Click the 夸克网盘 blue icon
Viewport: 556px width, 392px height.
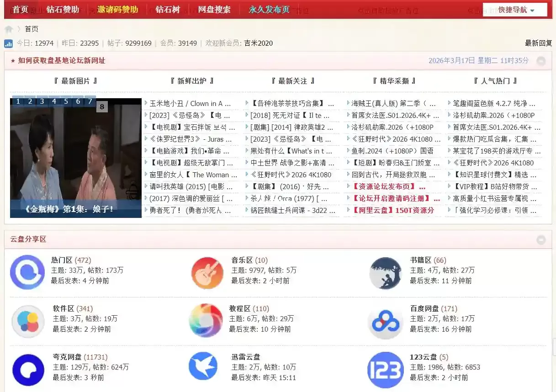coord(28,370)
